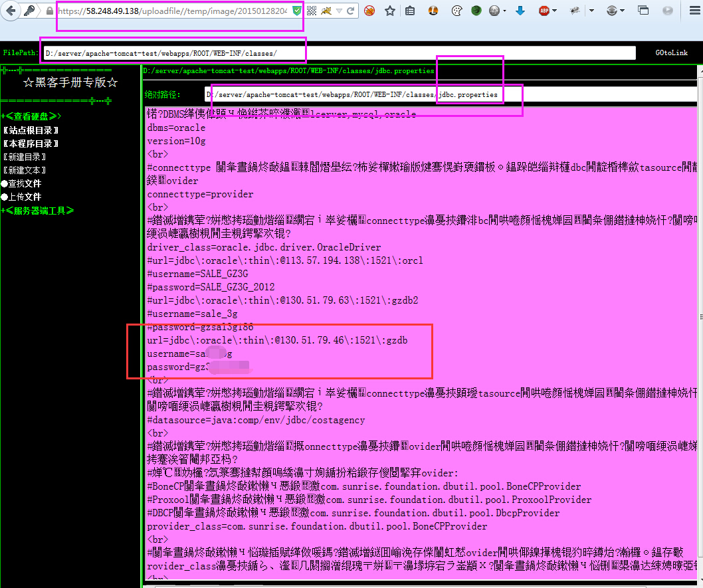703x588 pixels.
Task: Click the '#username=sale_3g' line
Action: coord(192,314)
